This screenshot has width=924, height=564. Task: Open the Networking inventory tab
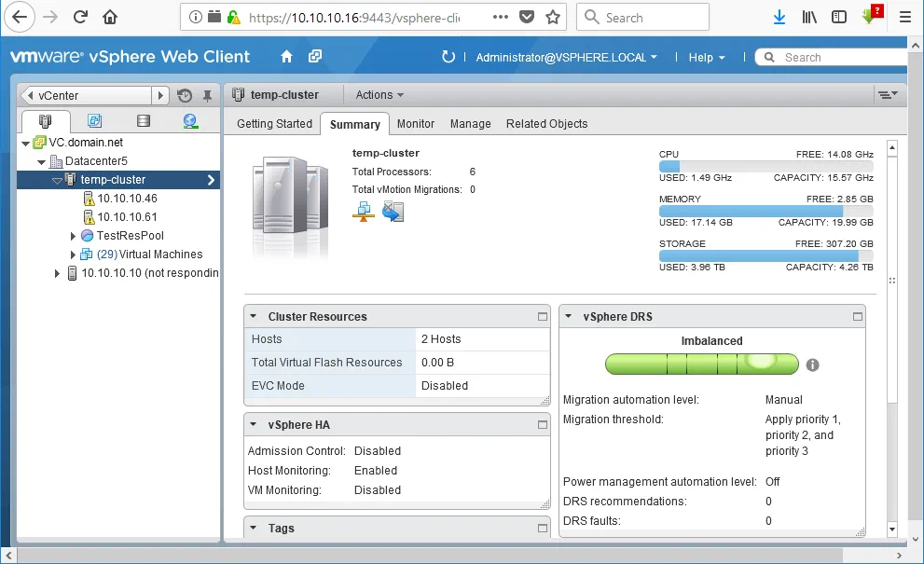[190, 121]
